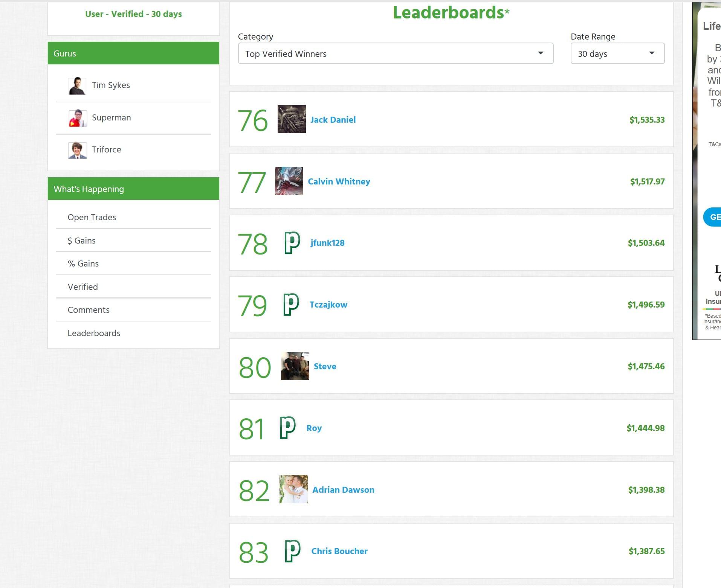Click rank number 78
The image size is (721, 588).
click(253, 244)
